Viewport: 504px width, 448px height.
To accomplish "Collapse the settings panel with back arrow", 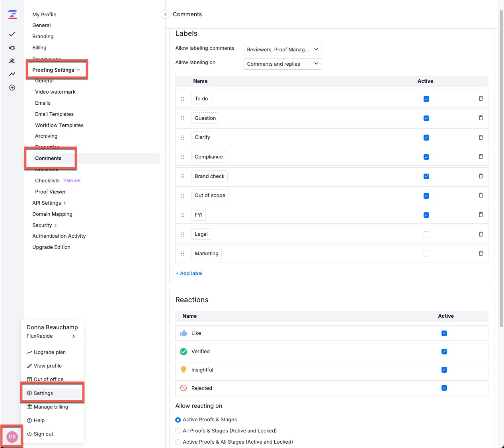I will [x=165, y=14].
